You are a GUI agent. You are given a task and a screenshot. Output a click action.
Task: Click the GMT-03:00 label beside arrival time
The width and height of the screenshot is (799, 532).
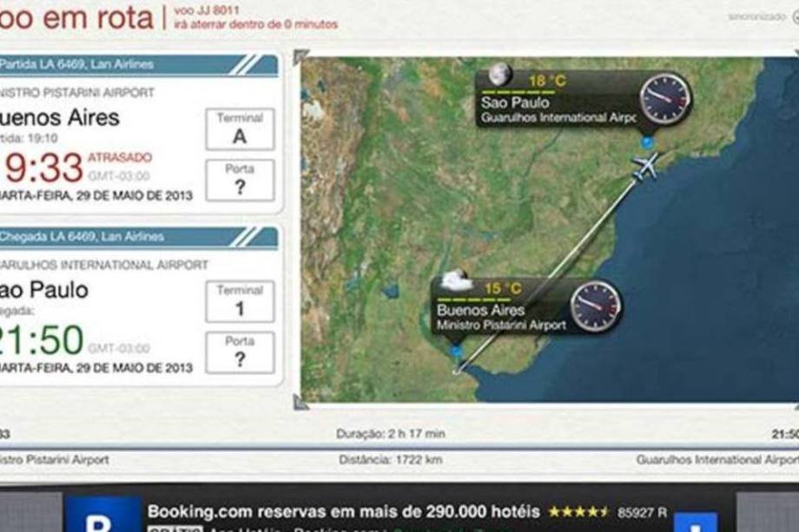click(x=119, y=349)
